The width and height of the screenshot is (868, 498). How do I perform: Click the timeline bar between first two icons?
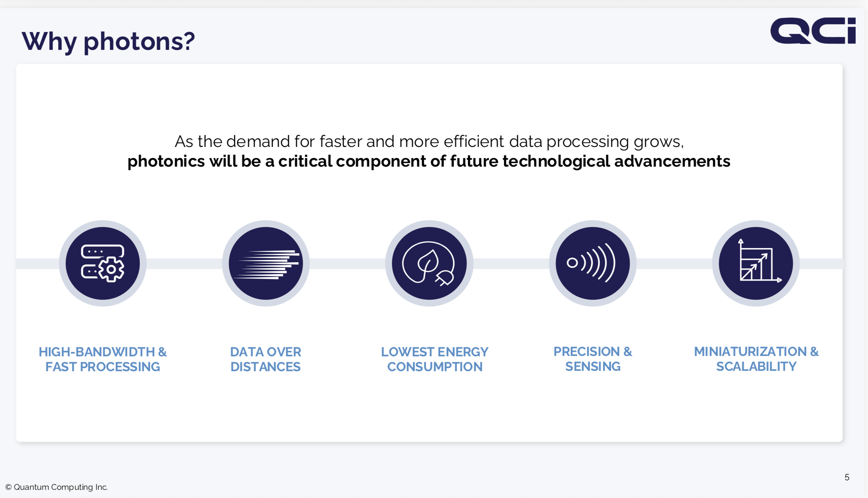pyautogui.click(x=184, y=263)
